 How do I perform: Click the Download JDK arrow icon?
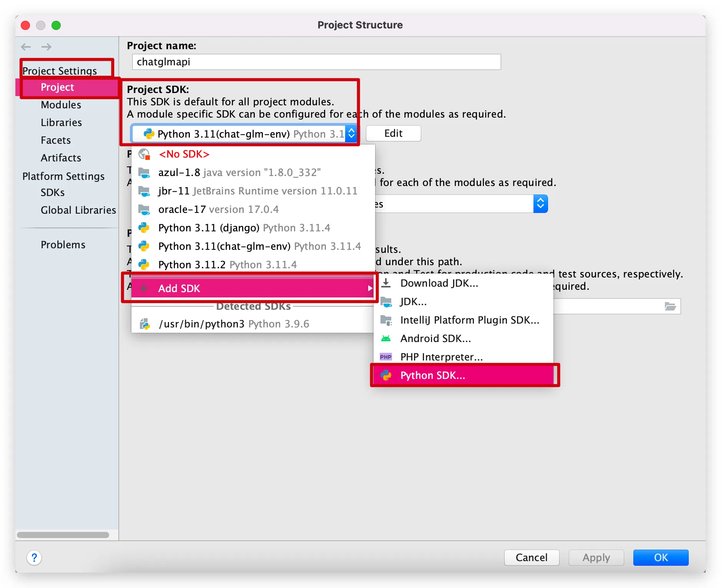[386, 283]
